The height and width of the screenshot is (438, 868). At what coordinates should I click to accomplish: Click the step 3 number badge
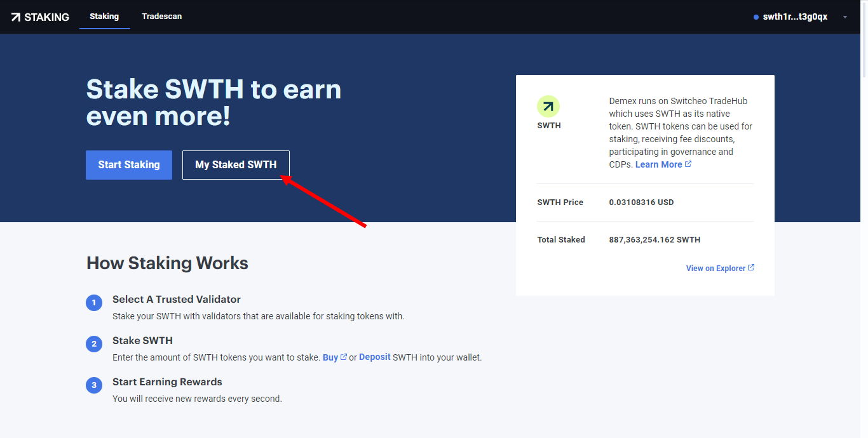(94, 385)
